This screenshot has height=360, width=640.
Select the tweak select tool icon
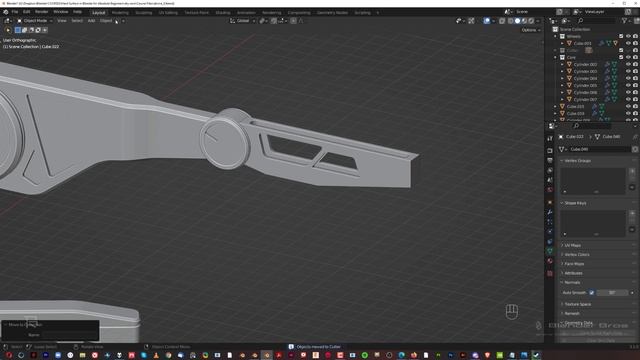pyautogui.click(x=8, y=30)
